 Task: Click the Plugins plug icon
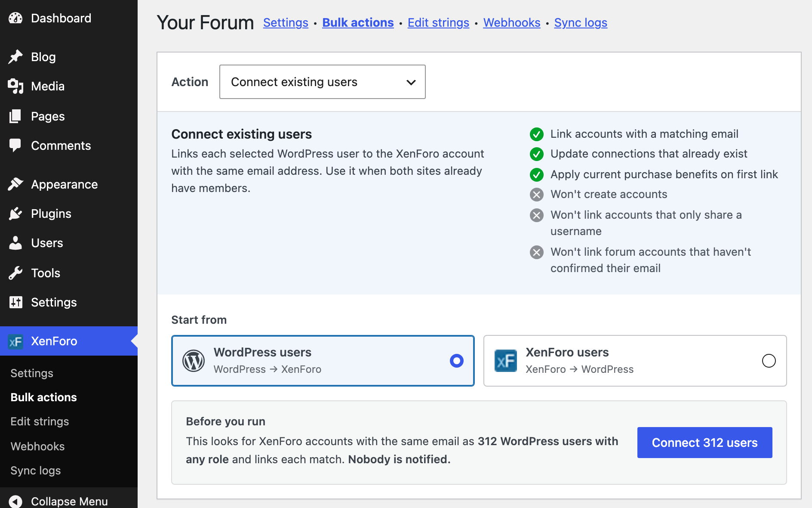(15, 214)
